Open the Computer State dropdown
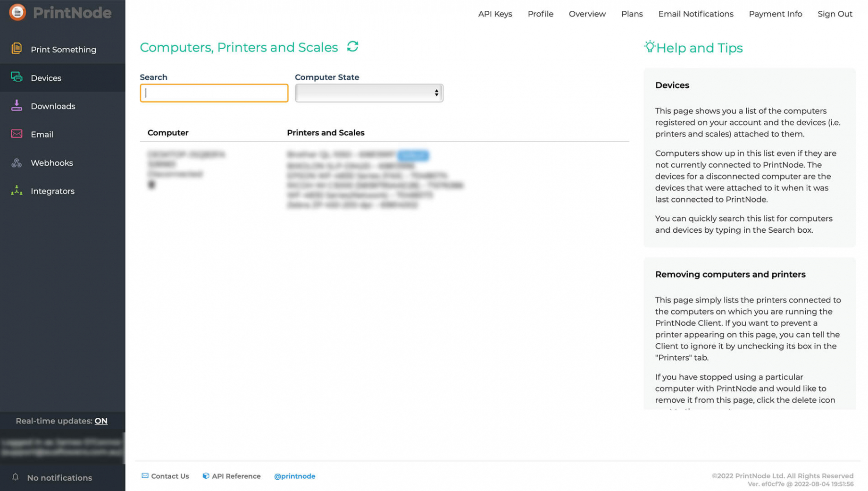Viewport: 868px width, 491px height. [x=369, y=93]
